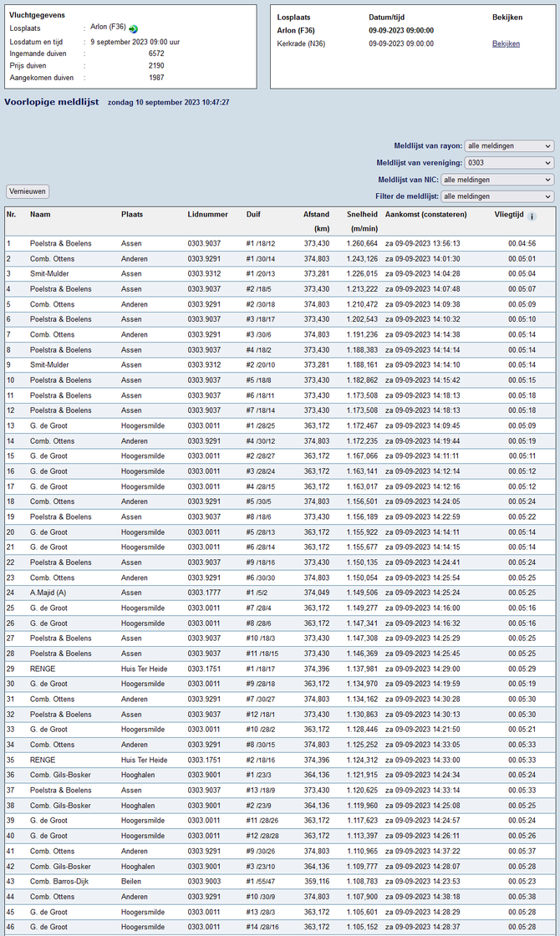Click pigeon entry #1 /55/47
Image resolution: width=560 pixels, height=936 pixels.
pyautogui.click(x=260, y=882)
